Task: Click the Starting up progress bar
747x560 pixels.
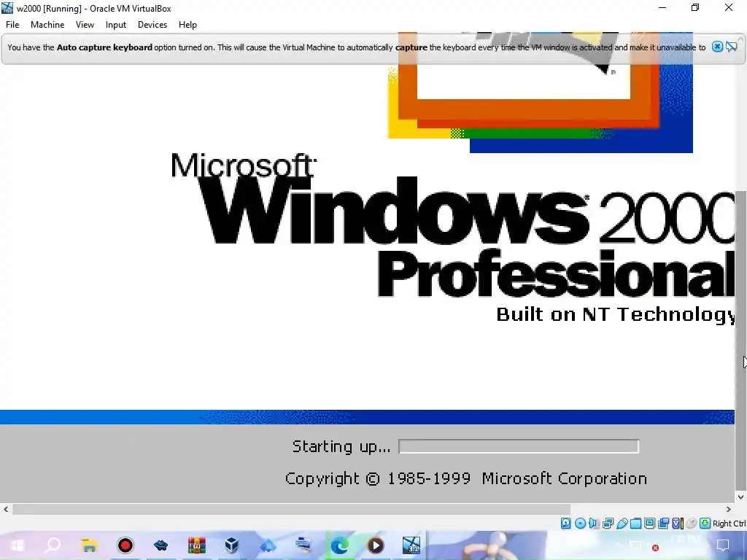Action: click(519, 446)
